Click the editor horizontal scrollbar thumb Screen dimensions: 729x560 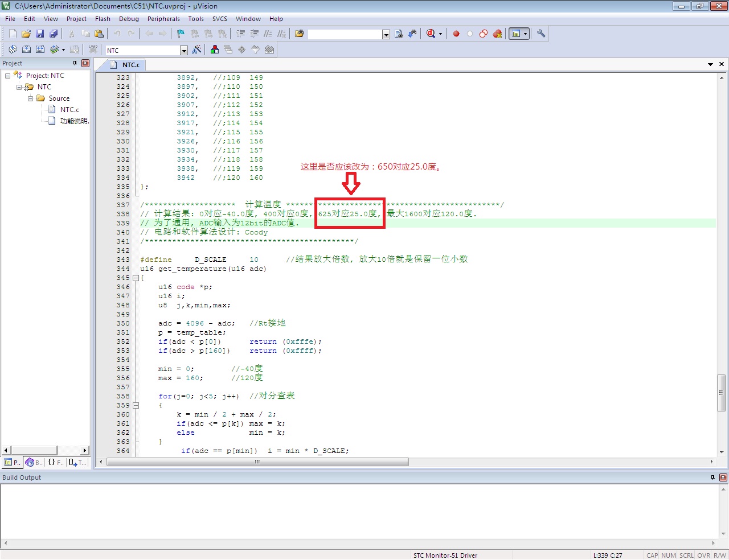point(257,462)
